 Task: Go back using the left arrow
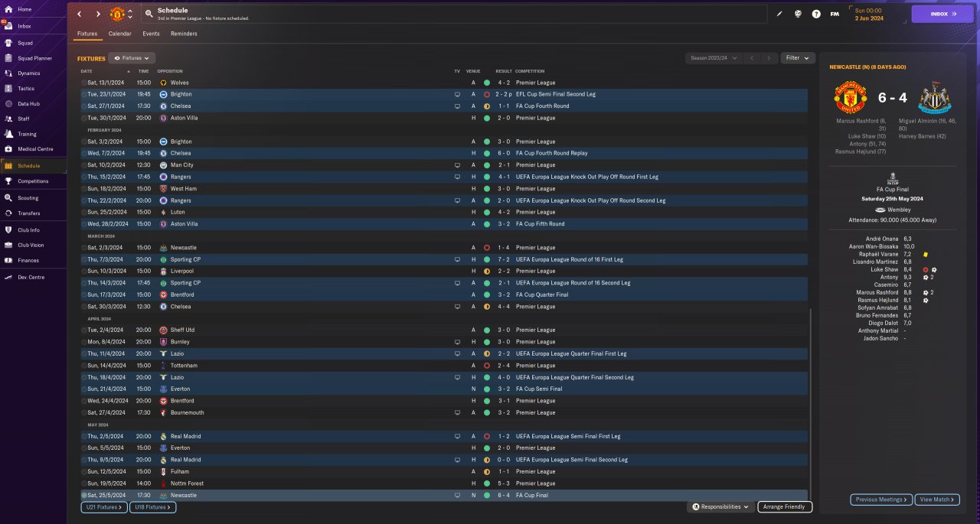tap(79, 14)
